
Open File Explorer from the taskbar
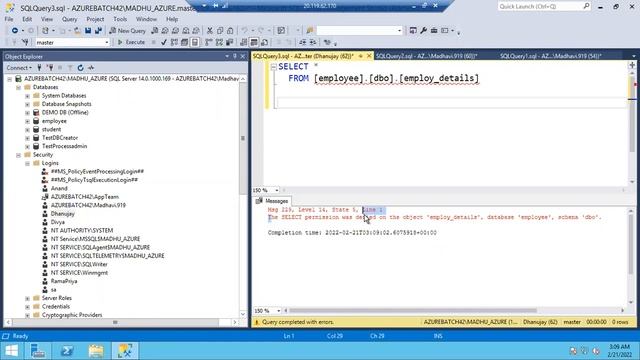[96, 351]
